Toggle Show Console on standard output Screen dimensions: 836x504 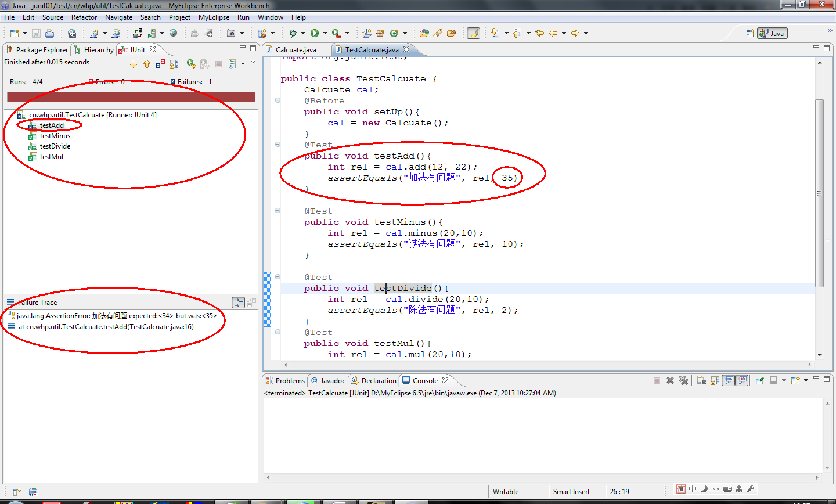coord(728,380)
